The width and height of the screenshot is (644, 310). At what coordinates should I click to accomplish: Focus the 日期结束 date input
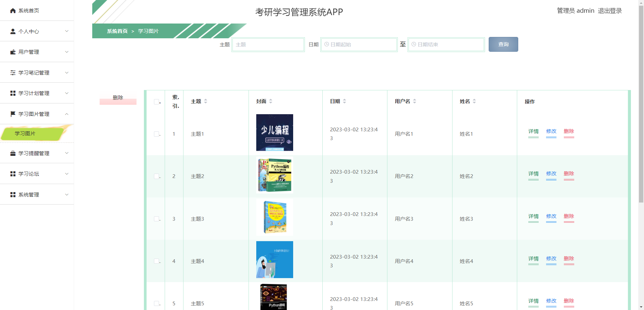(446, 44)
